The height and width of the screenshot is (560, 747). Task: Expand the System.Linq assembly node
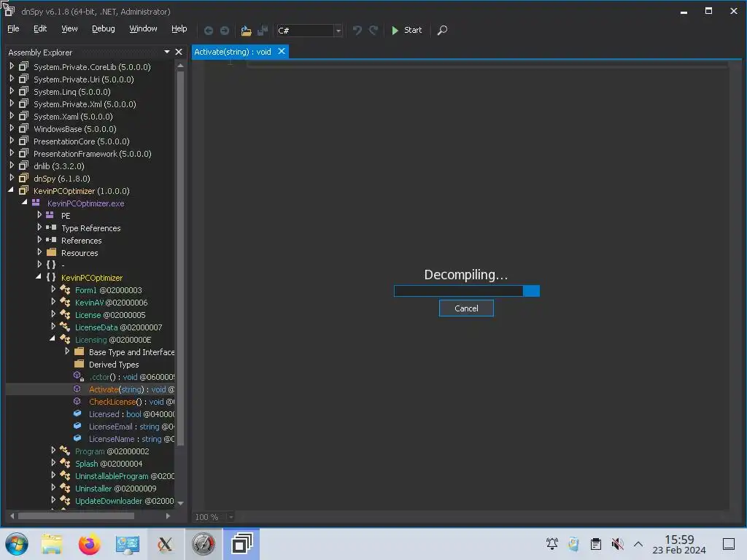[12, 91]
